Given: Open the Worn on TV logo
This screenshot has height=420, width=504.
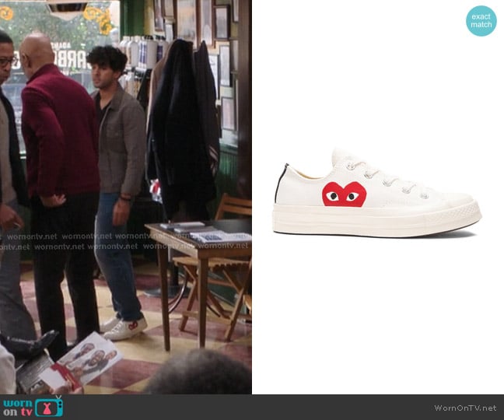Looking at the screenshot, I should tap(33, 407).
